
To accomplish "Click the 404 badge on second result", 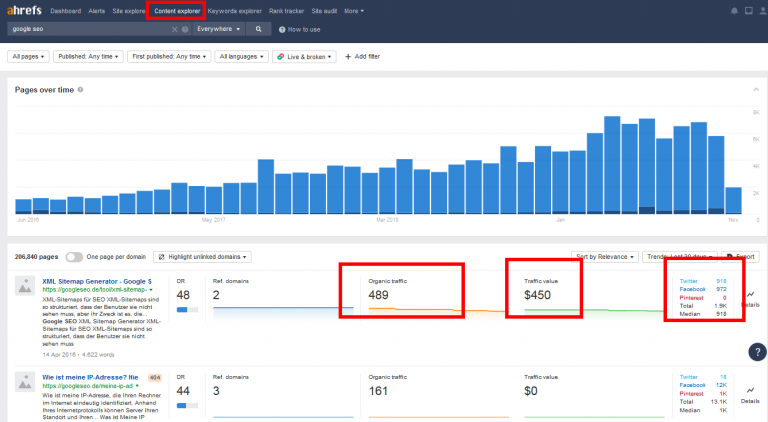I will tap(155, 377).
